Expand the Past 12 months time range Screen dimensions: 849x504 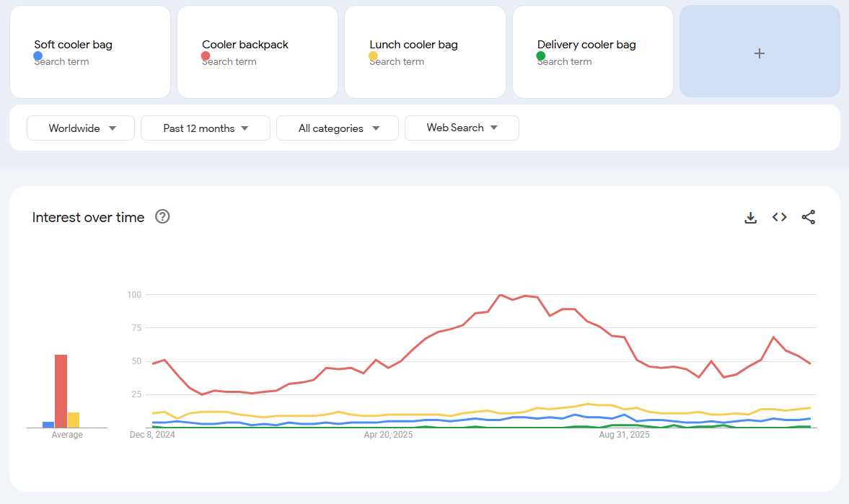pyautogui.click(x=205, y=128)
